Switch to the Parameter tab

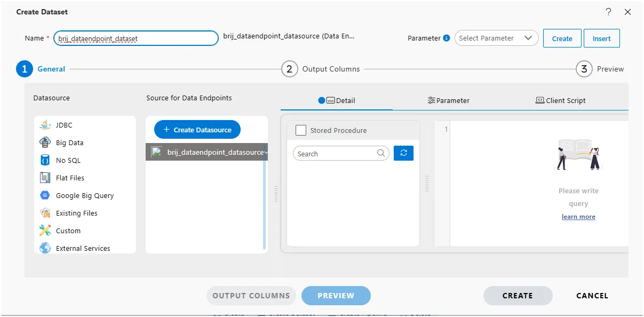click(x=449, y=100)
